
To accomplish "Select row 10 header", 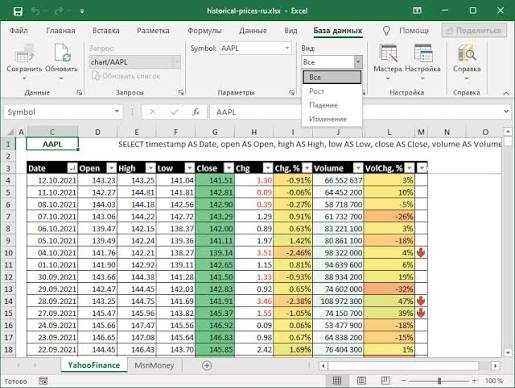I will (8, 253).
